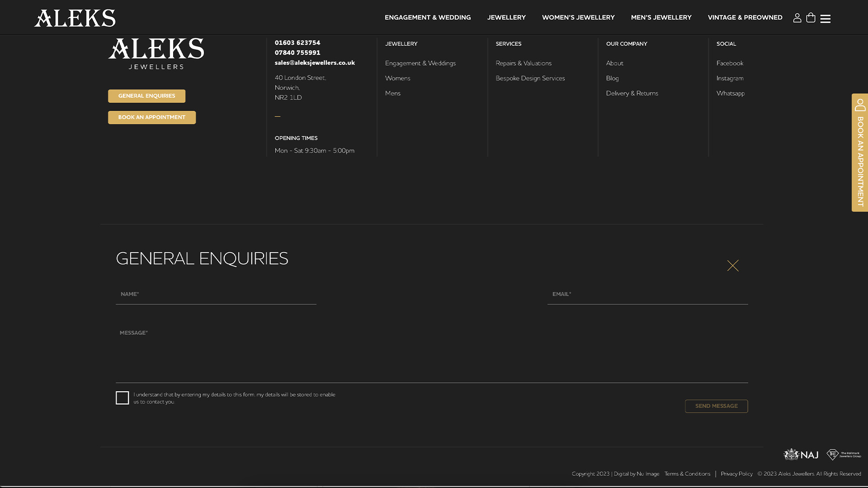Click the Hallmark Jewellers Group logo
This screenshot has height=488, width=868.
coord(844,454)
